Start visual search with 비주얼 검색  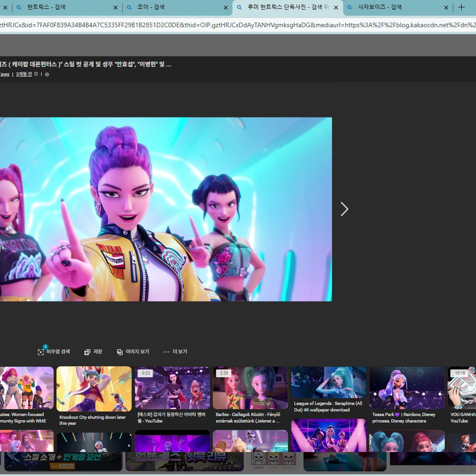click(x=54, y=351)
